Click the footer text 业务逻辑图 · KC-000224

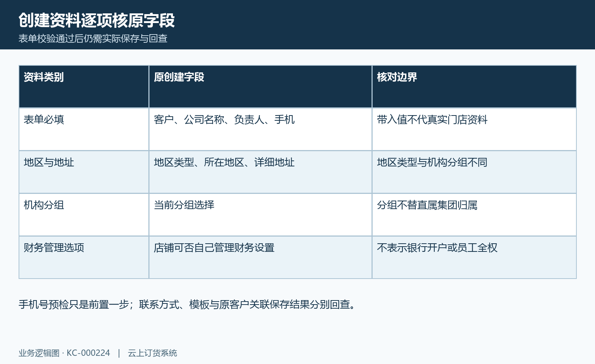64,353
